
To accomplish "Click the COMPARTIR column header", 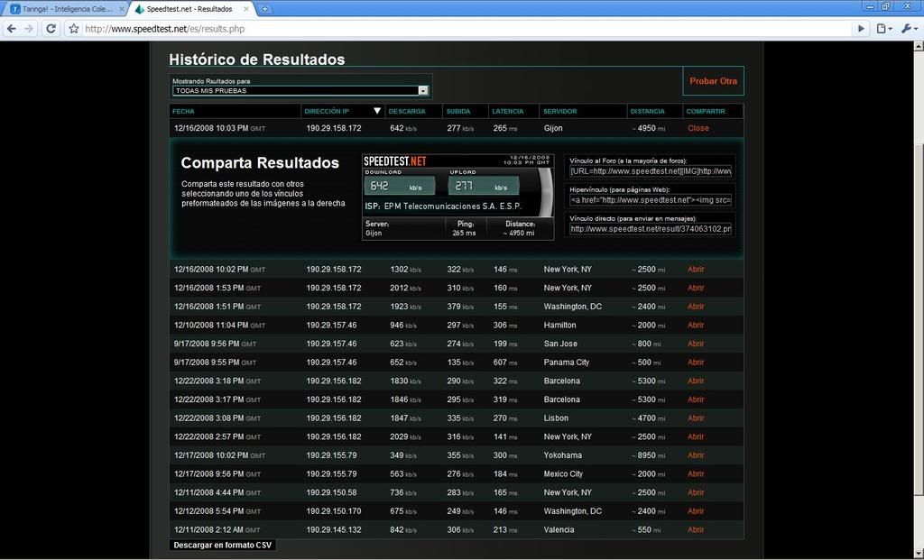I will click(706, 111).
